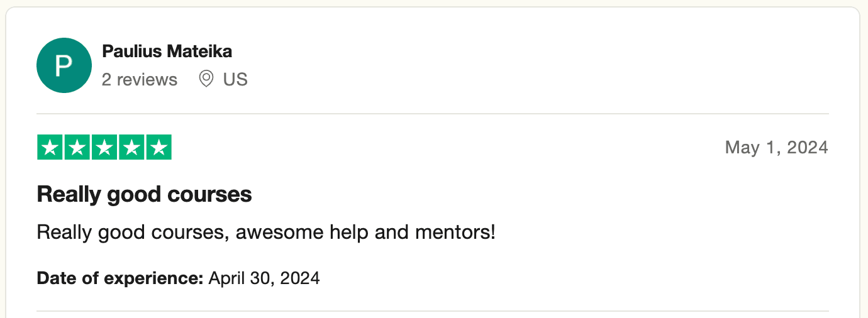
Task: Click the US country label
Action: click(235, 80)
